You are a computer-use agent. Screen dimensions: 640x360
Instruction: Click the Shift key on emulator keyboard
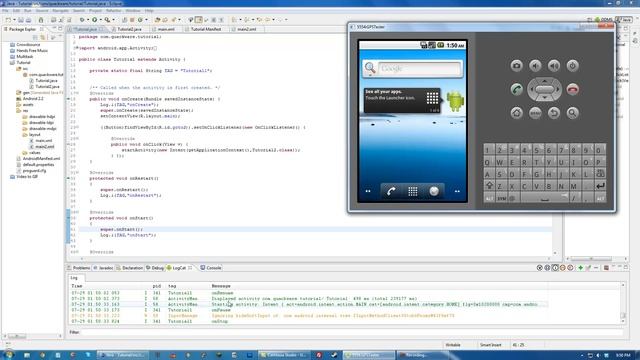point(489,186)
